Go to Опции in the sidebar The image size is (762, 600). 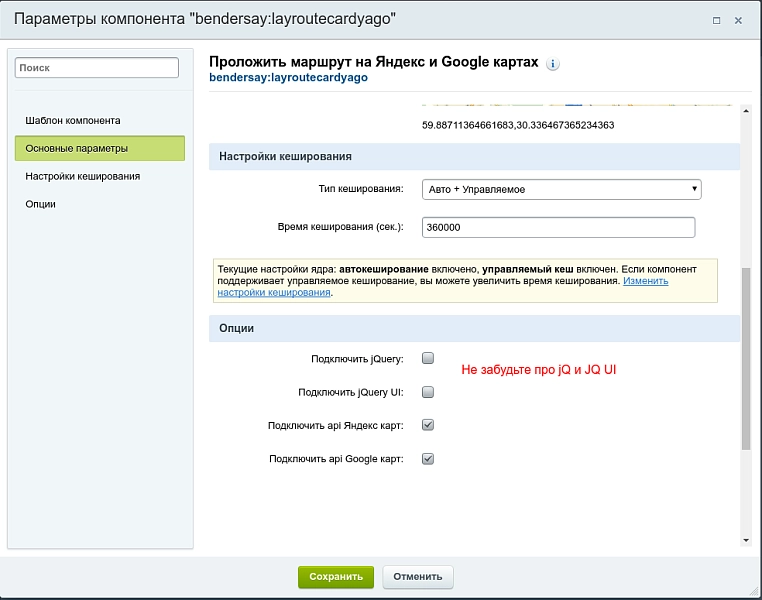tap(40, 204)
